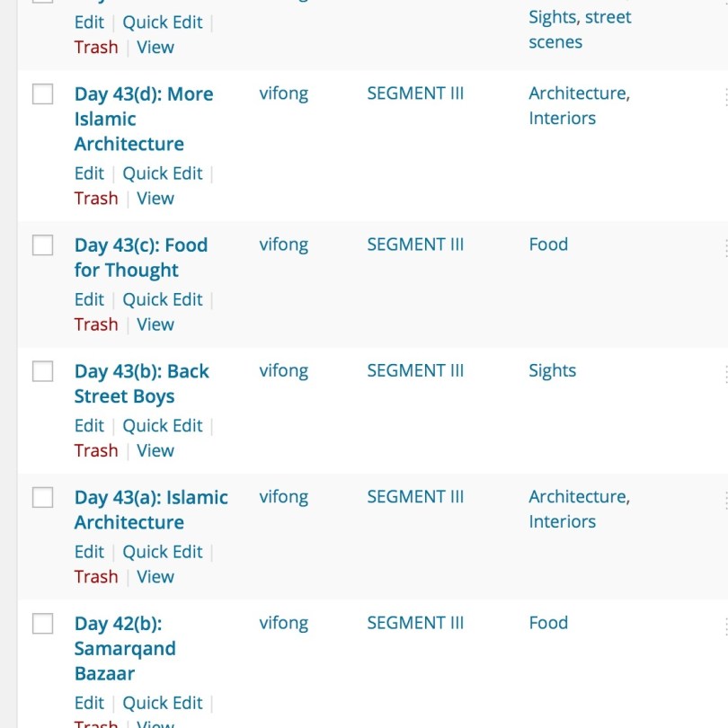
Task: Tick the Day 43(c) Food for Thought checkbox
Action: pyautogui.click(x=43, y=245)
